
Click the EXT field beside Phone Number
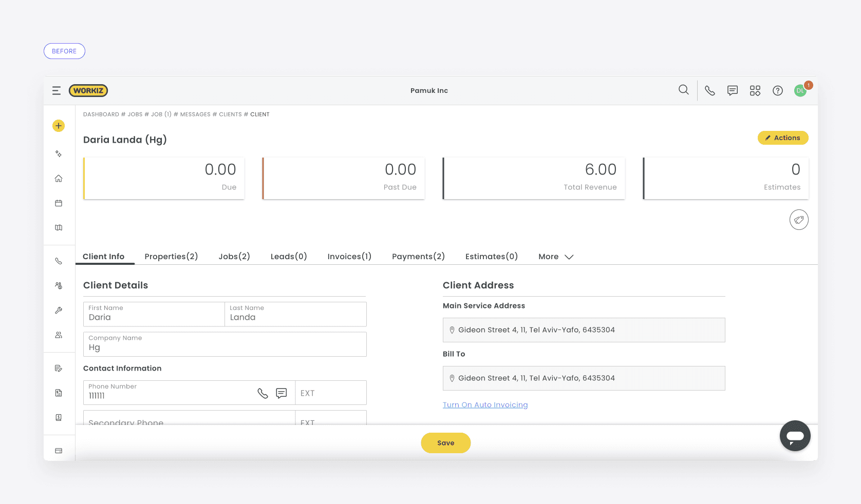[x=331, y=393]
